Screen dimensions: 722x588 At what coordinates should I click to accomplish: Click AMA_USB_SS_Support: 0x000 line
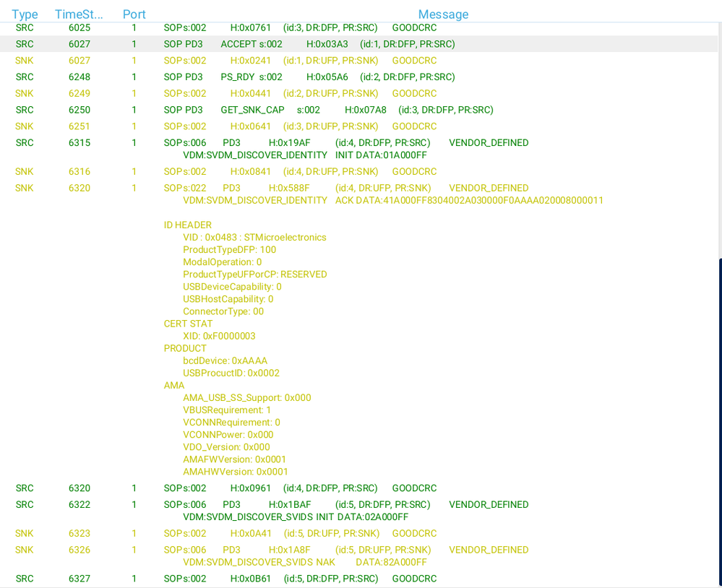pos(246,398)
